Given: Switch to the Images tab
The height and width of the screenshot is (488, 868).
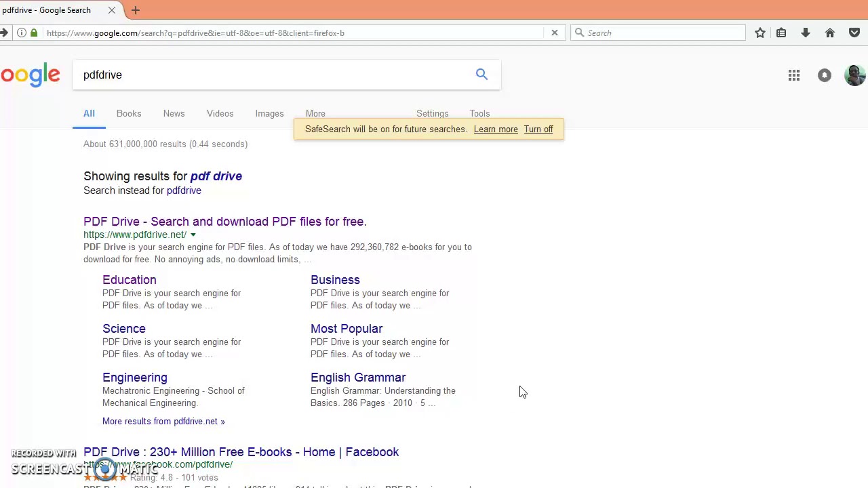Looking at the screenshot, I should pos(269,113).
